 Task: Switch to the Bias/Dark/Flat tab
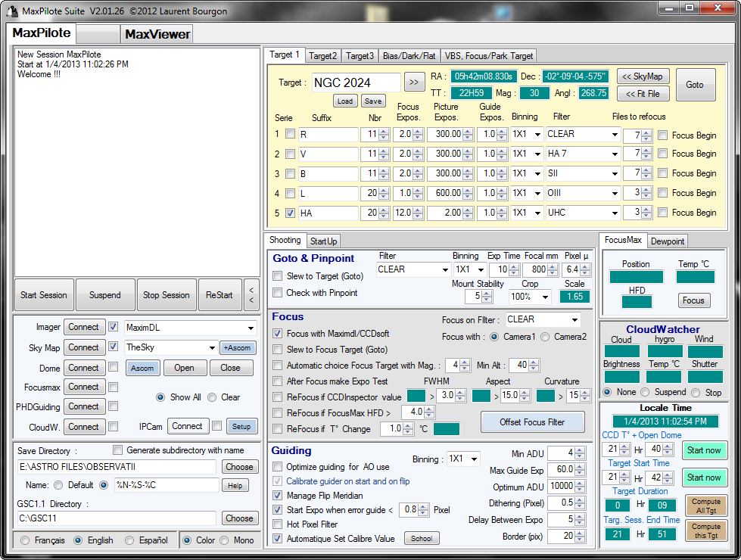click(x=409, y=55)
